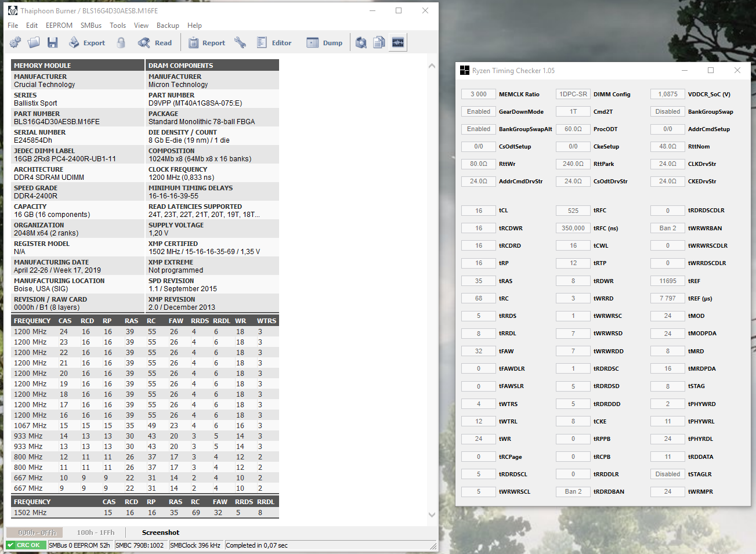Click the RttPark value 240.0Ω

[573, 164]
